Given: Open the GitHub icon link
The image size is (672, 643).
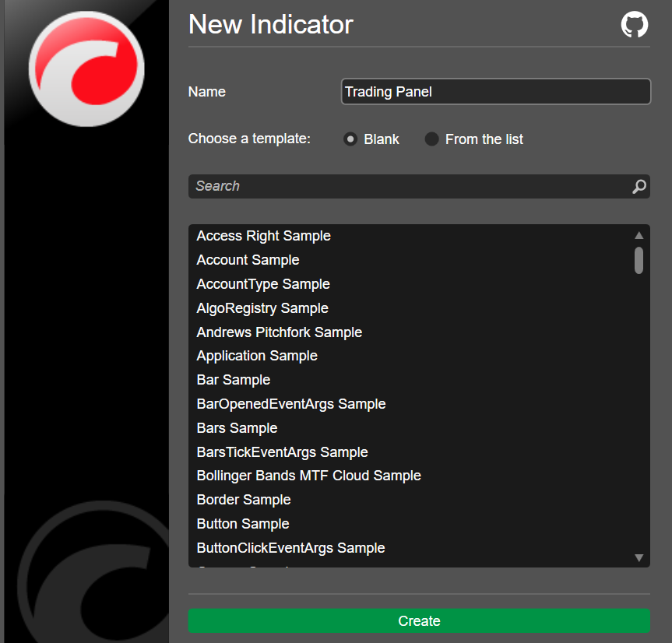Looking at the screenshot, I should [x=634, y=25].
